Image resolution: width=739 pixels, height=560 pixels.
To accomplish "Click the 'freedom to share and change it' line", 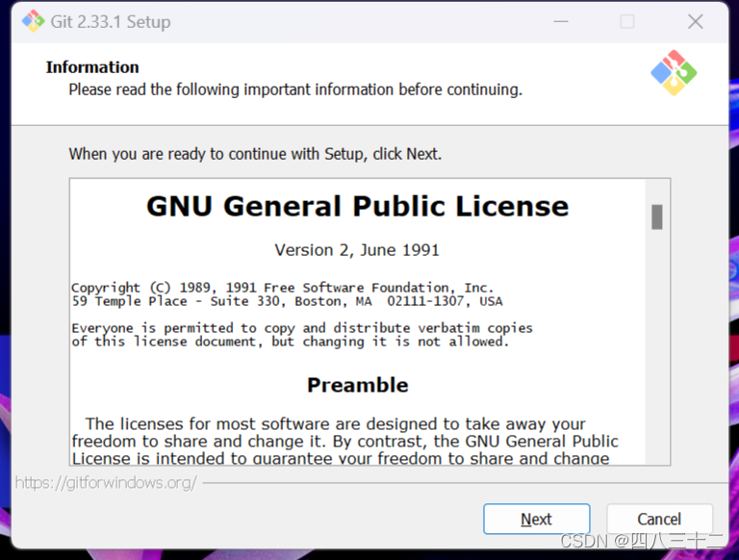I will 345,442.
